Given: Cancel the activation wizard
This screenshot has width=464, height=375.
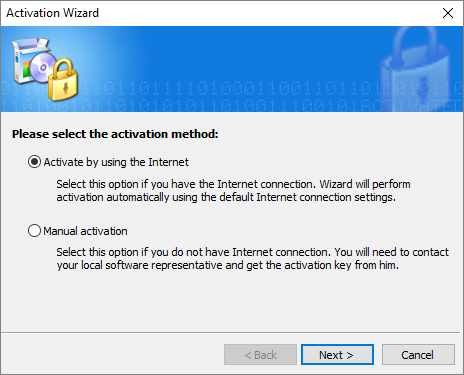Looking at the screenshot, I should (418, 355).
